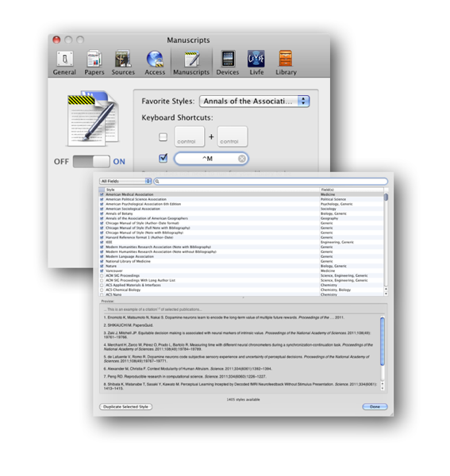Clear the ^M shortcut with x icon
450x476 pixels.
[242, 159]
